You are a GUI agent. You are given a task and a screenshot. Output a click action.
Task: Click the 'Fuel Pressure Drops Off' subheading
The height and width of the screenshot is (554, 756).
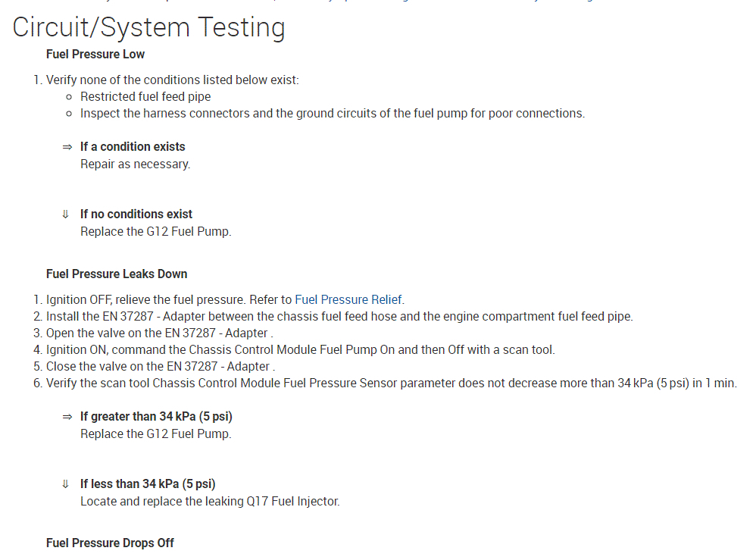click(110, 543)
